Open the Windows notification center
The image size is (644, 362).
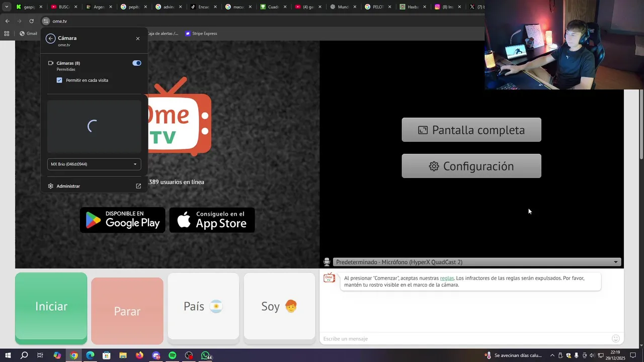point(633,355)
